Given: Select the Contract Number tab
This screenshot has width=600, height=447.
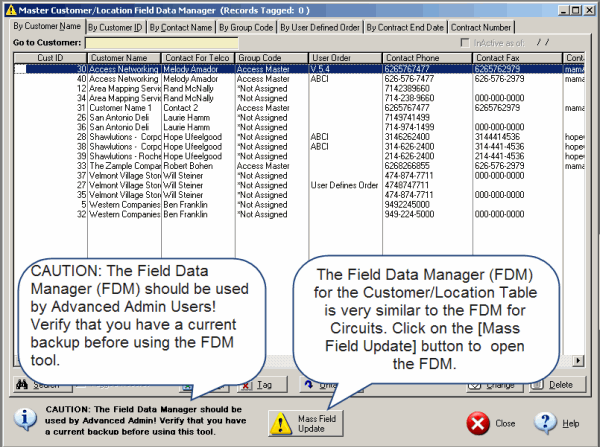Looking at the screenshot, I should 481,28.
